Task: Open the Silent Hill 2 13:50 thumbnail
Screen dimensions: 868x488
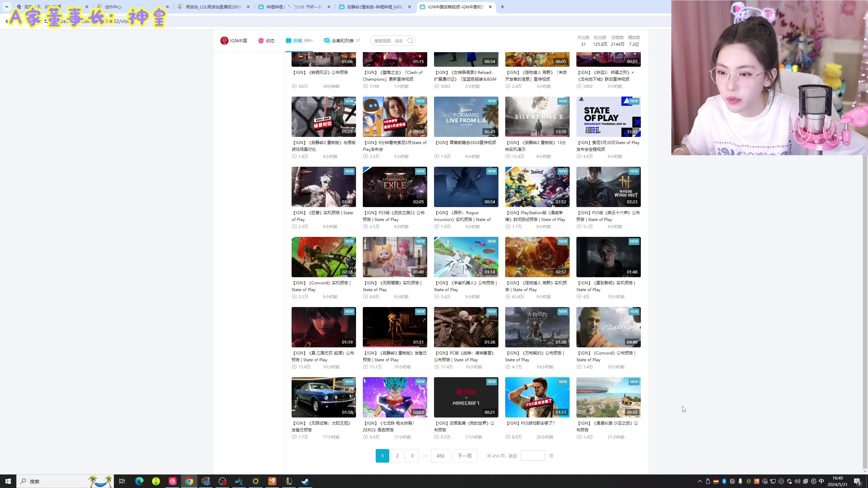Action: click(x=537, y=117)
